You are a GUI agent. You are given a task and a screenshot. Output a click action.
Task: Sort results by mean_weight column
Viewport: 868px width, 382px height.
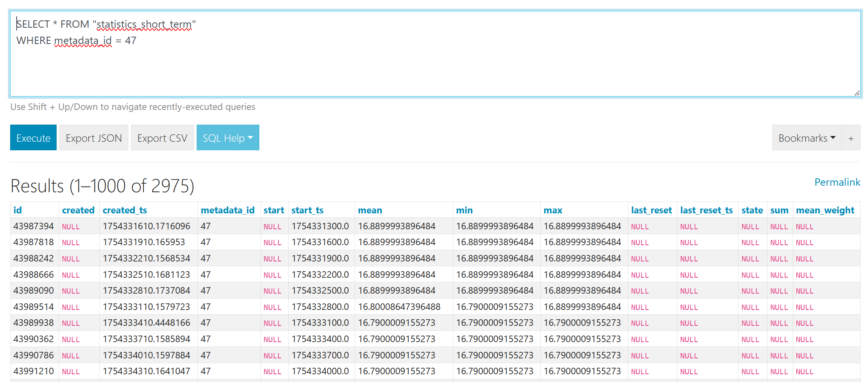tap(825, 210)
